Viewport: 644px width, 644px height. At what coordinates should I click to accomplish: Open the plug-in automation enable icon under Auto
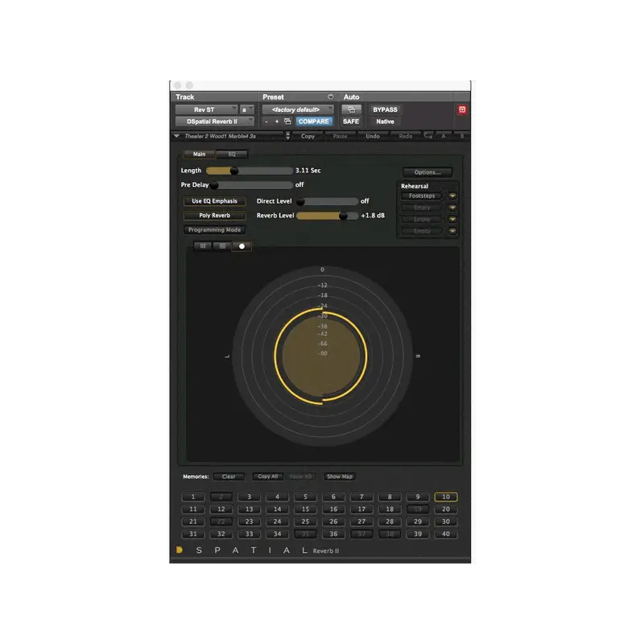(352, 109)
